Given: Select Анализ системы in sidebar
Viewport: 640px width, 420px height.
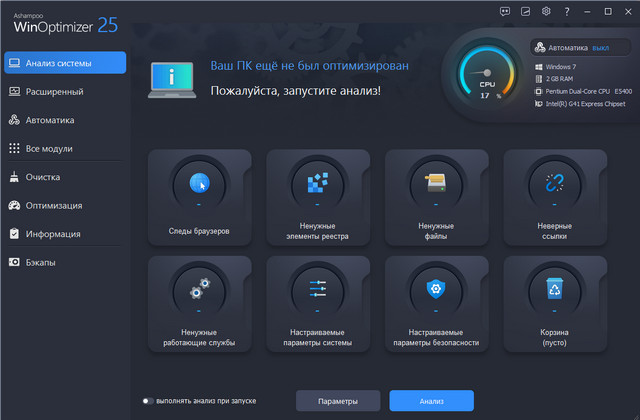Looking at the screenshot, I should tap(65, 63).
